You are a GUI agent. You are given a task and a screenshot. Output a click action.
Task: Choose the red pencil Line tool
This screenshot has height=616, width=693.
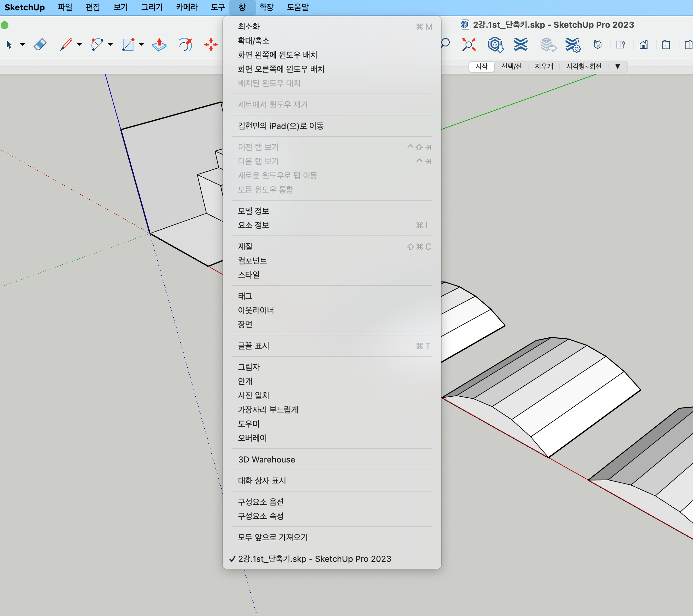pyautogui.click(x=66, y=45)
